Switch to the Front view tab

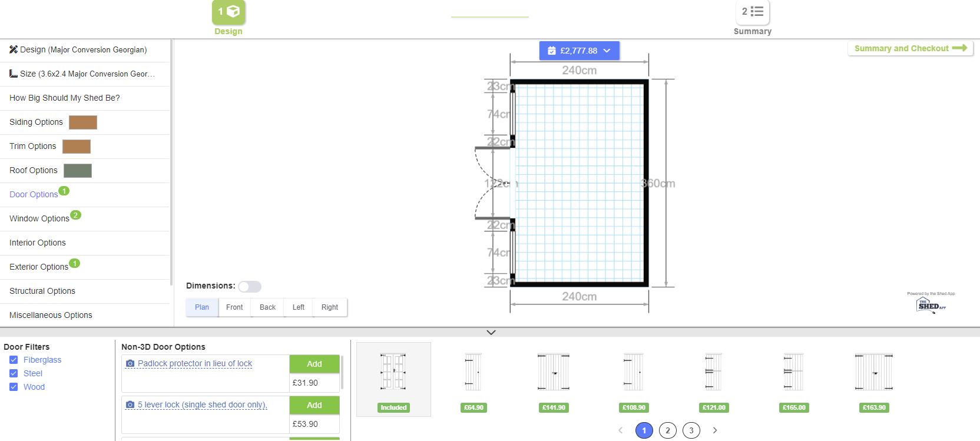click(234, 307)
